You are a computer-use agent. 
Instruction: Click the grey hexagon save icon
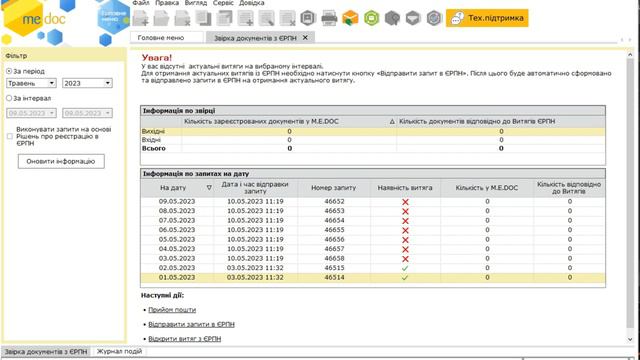coord(308,18)
